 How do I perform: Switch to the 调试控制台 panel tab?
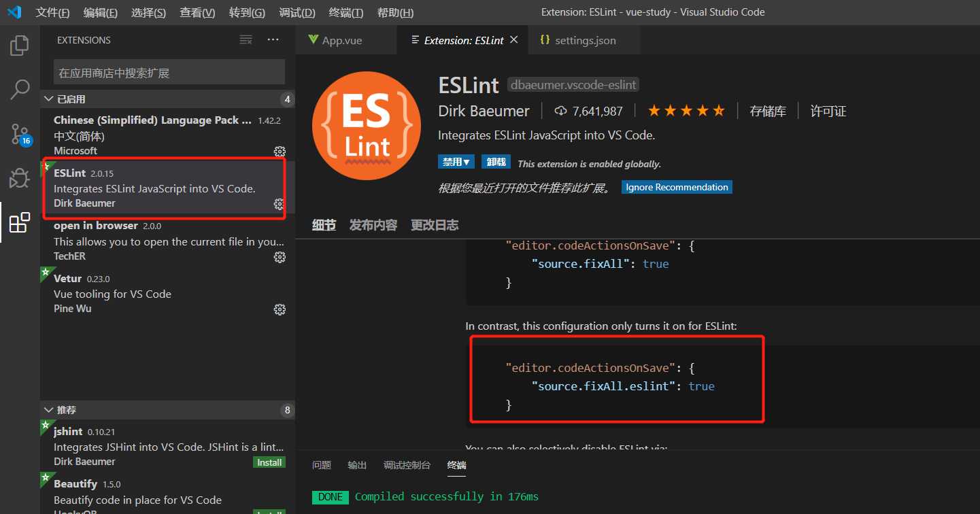(407, 465)
